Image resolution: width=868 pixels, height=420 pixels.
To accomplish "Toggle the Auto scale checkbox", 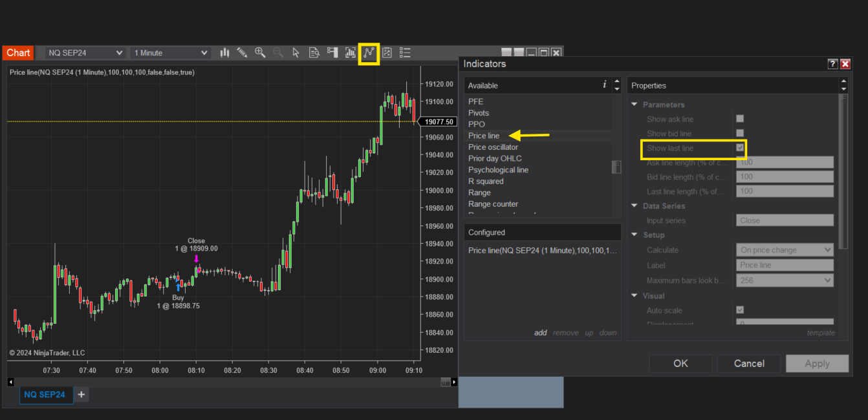I will tap(740, 310).
